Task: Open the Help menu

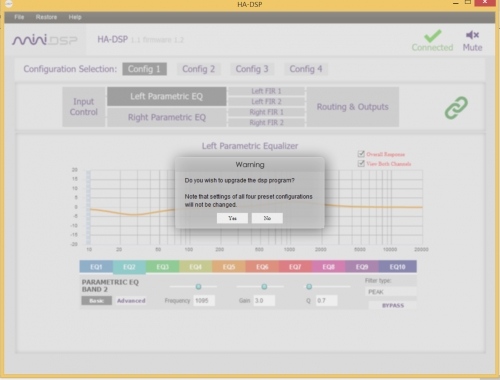Action: pyautogui.click(x=75, y=17)
